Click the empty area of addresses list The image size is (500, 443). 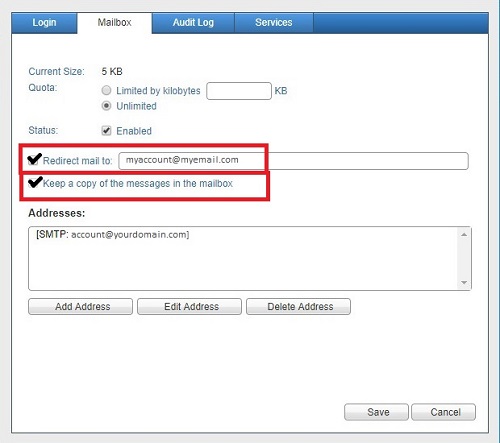[243, 267]
